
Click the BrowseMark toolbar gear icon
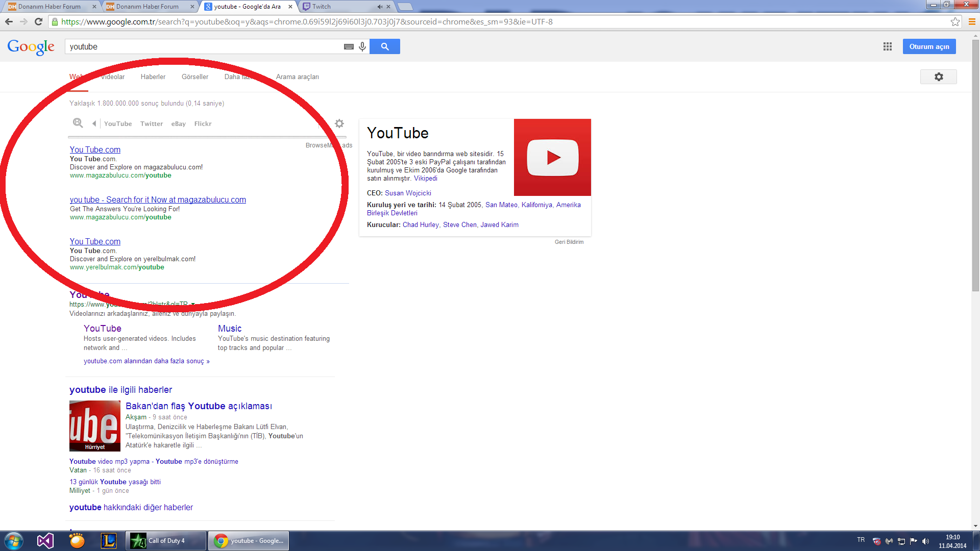point(339,123)
